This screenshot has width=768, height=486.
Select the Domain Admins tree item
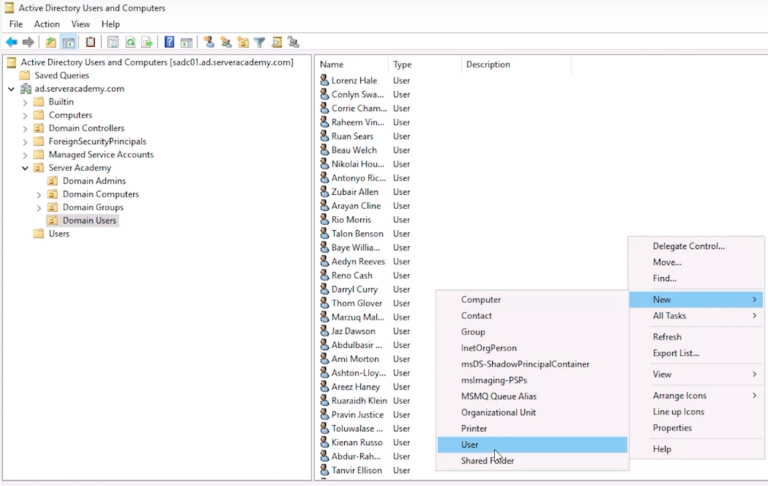click(x=94, y=181)
